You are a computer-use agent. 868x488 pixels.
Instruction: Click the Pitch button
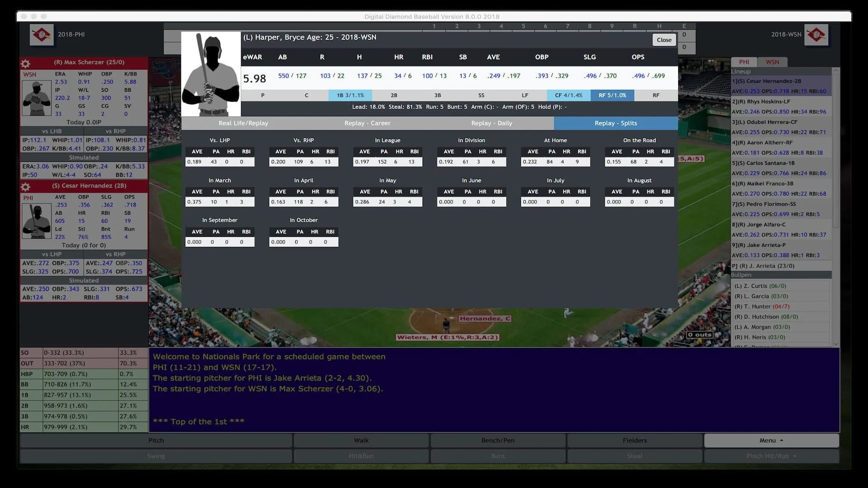click(x=156, y=440)
